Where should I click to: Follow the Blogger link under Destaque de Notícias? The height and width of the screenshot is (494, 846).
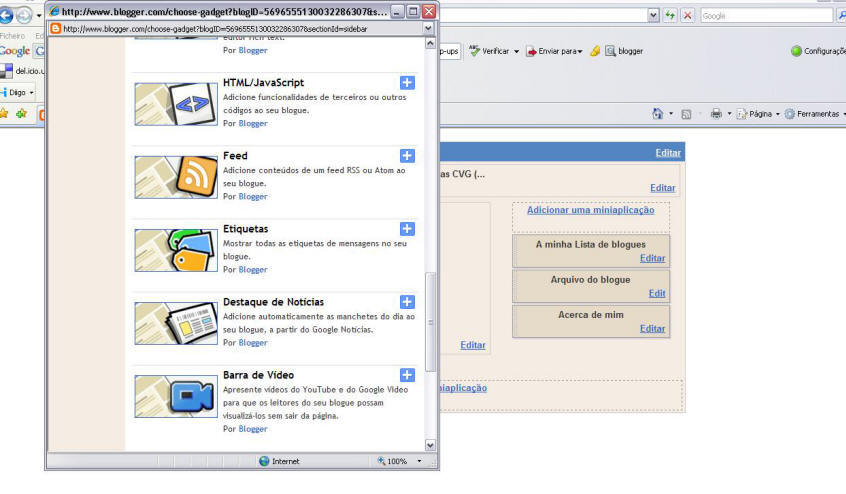tap(253, 342)
